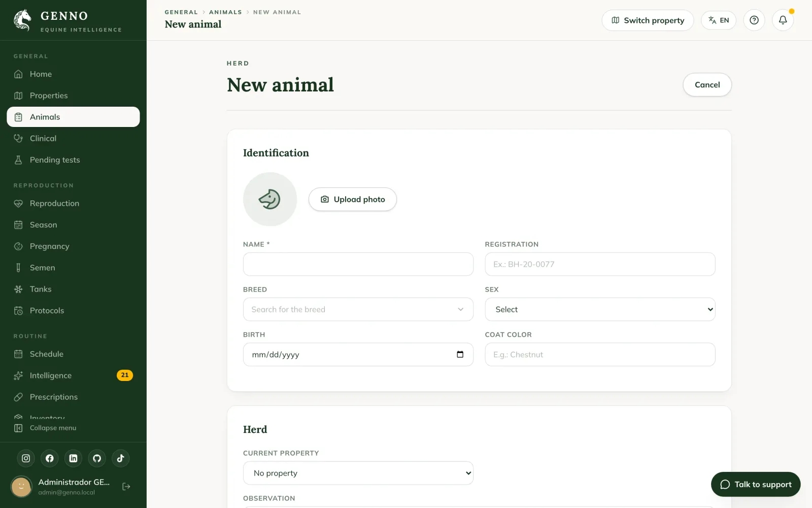Click Animals breadcrumb link
Screen dimensions: 812x508
coord(225,12)
